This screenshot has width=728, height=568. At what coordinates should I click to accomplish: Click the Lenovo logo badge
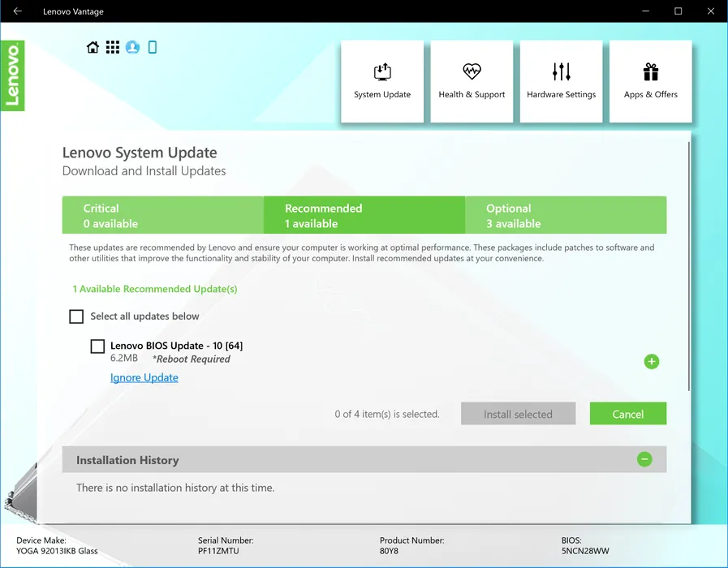coord(12,75)
